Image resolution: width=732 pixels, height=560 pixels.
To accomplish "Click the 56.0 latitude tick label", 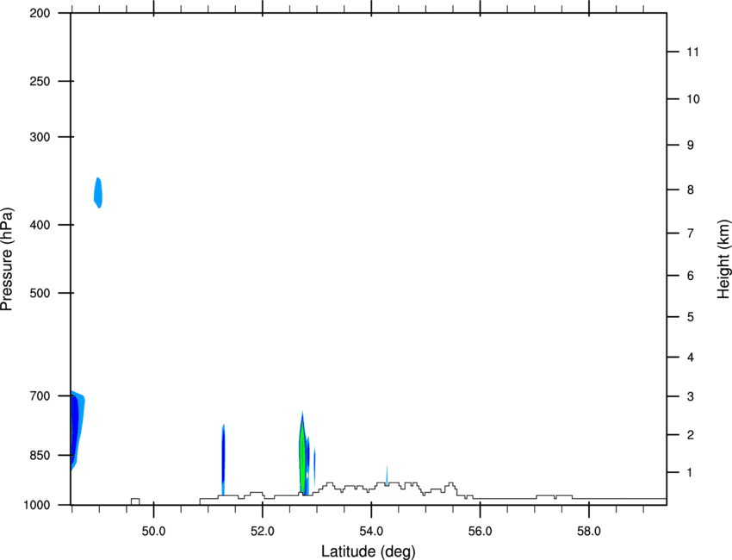I will [480, 532].
